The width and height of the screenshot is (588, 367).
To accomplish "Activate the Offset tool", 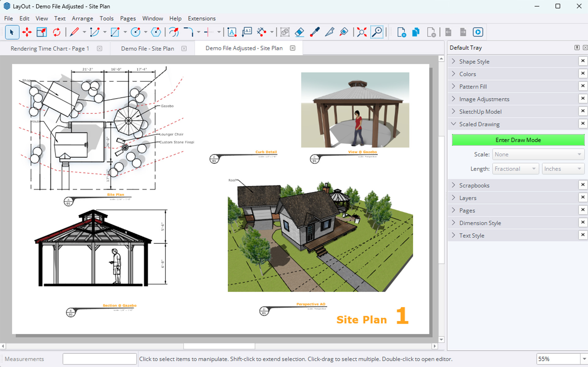I will (174, 32).
